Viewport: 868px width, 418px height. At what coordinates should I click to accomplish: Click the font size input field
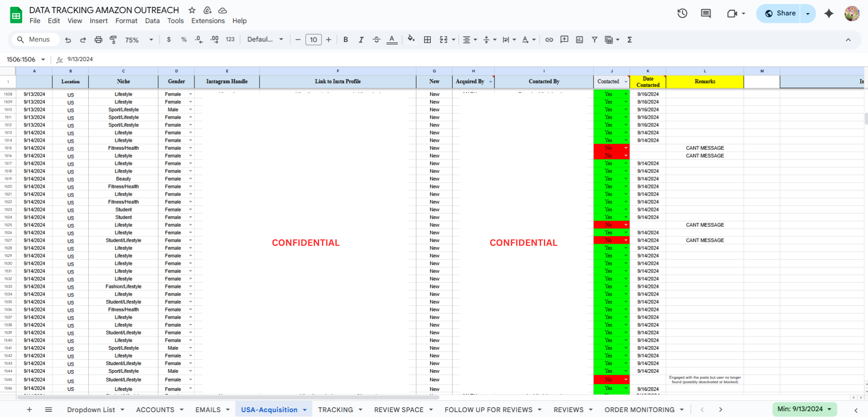tap(313, 40)
